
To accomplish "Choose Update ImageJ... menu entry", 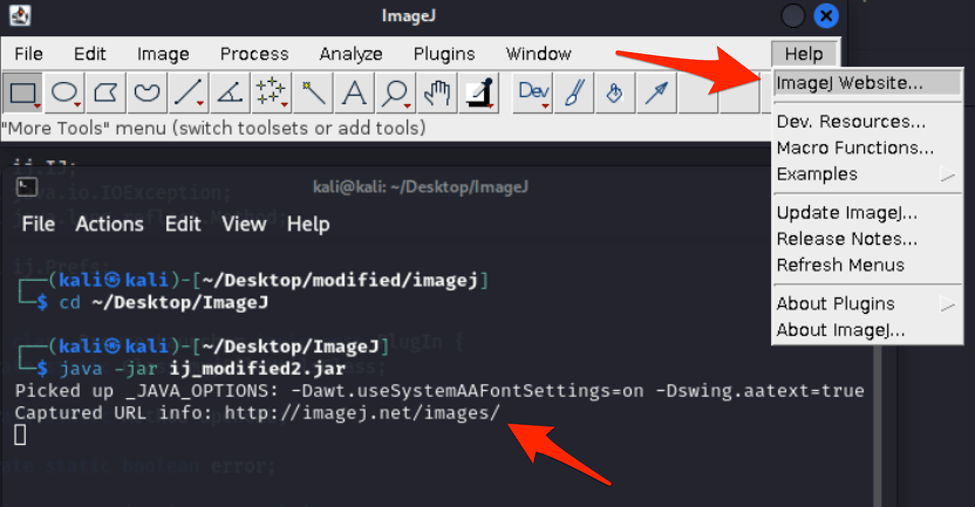I will coord(867,213).
